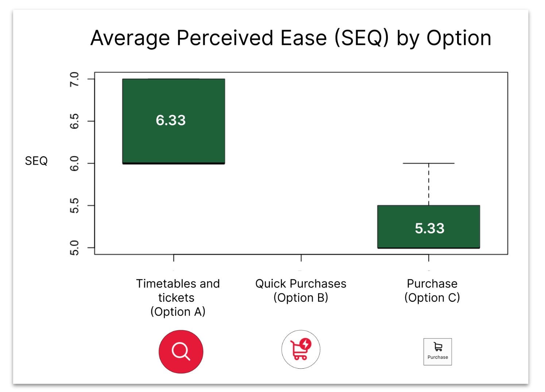Click the quick purchase cart lightning icon
Screen dimensions: 545x392
click(x=301, y=349)
